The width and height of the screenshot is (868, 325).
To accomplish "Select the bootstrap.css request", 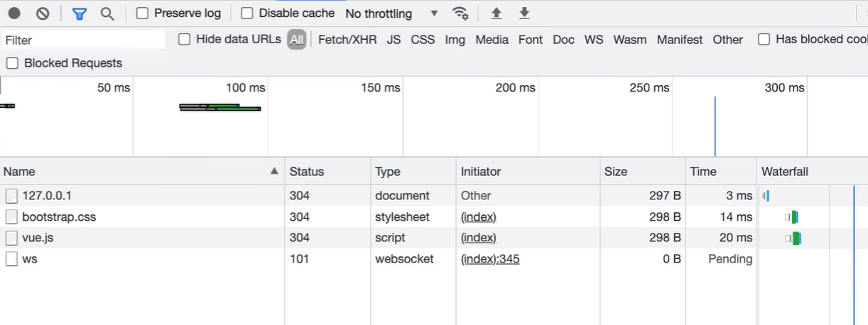I will pyautogui.click(x=434, y=217).
